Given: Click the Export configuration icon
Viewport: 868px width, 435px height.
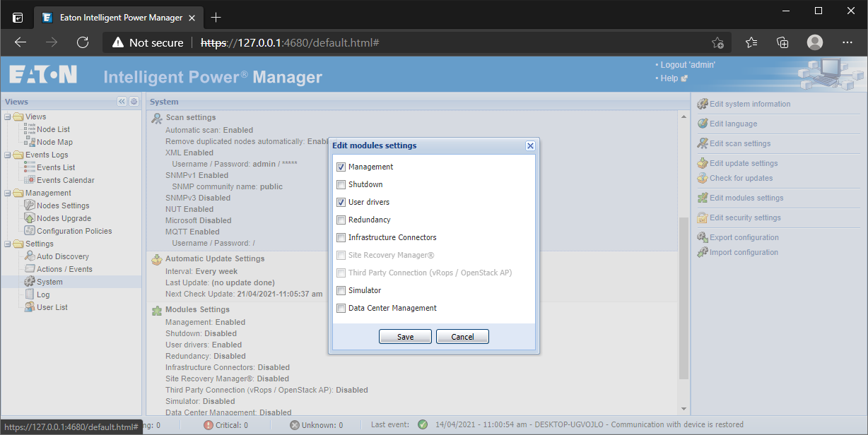Looking at the screenshot, I should (x=703, y=237).
